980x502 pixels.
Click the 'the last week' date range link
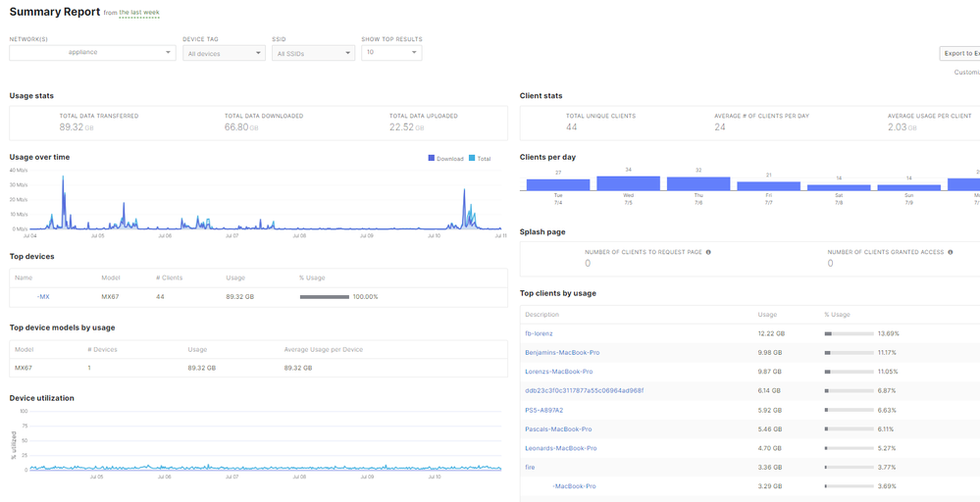pos(139,13)
